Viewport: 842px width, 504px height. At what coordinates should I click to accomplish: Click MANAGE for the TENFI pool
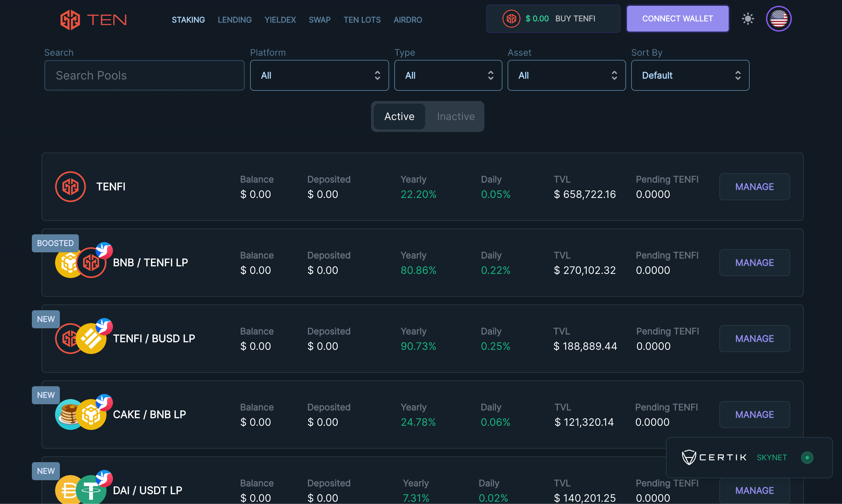pyautogui.click(x=754, y=187)
